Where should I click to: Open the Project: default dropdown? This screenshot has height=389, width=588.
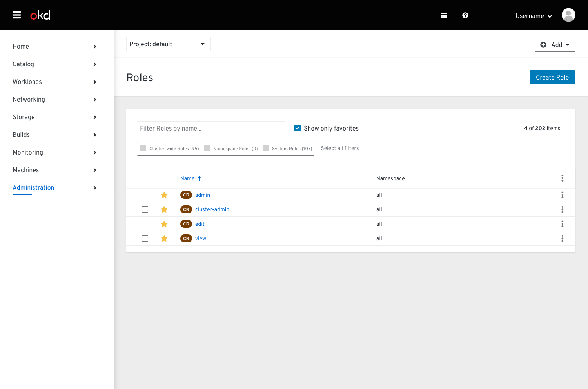click(x=168, y=44)
